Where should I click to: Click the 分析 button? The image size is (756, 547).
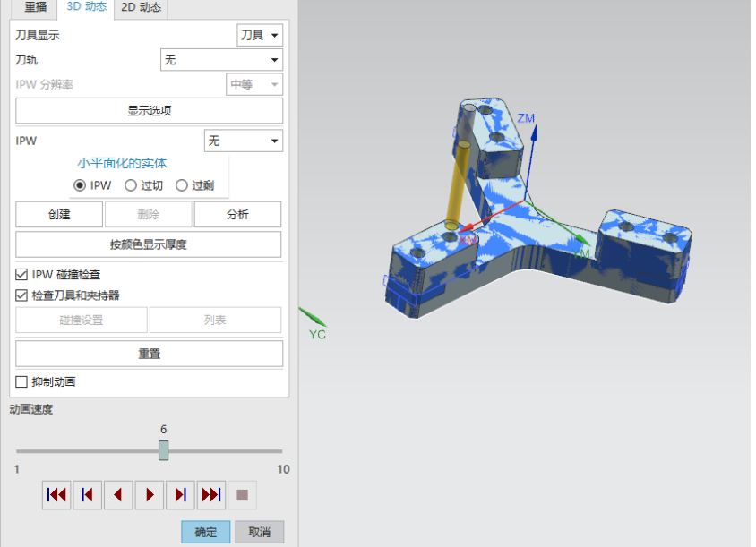click(237, 215)
